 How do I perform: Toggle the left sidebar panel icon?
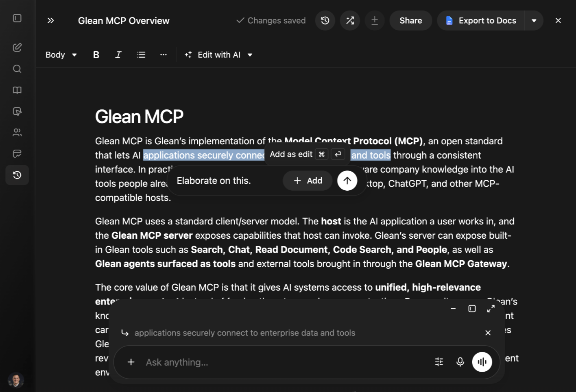click(17, 18)
